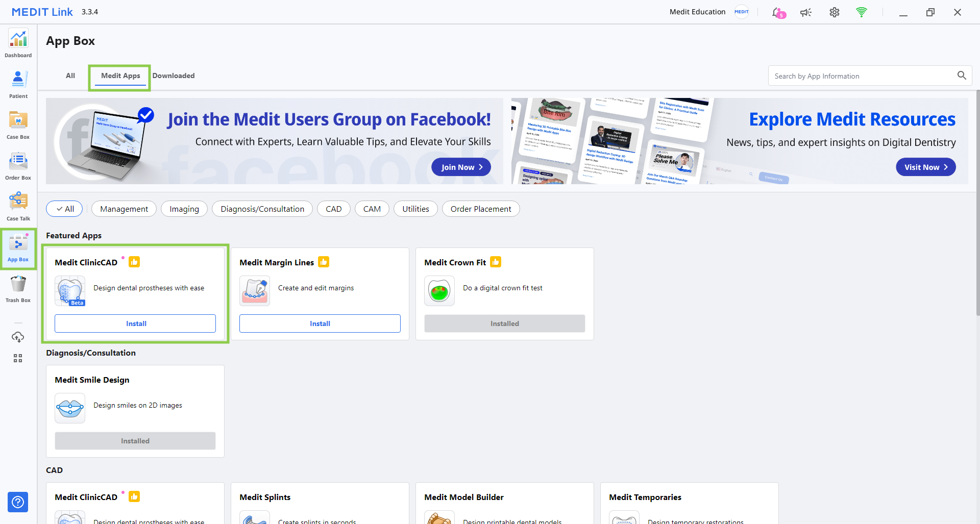Click thumbs-up badge next to Medit Margin Lines

[324, 262]
